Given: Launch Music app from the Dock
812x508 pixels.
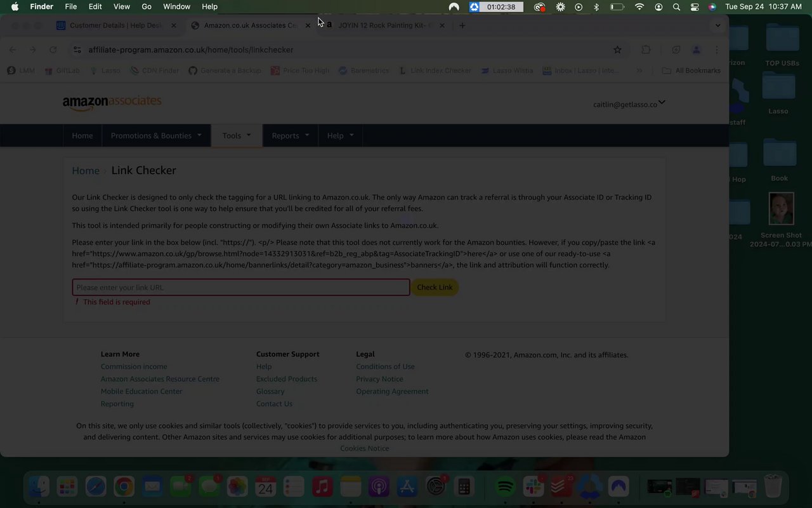Looking at the screenshot, I should pos(322,487).
